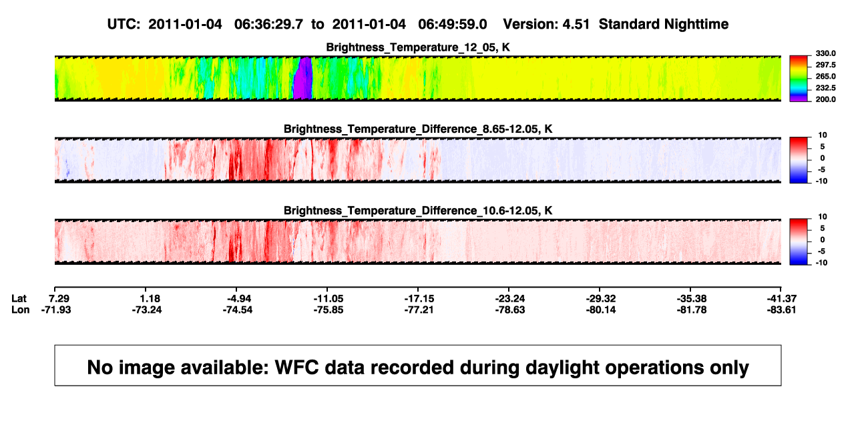
Task: Click latitude value -23.24
Action: [x=510, y=298]
